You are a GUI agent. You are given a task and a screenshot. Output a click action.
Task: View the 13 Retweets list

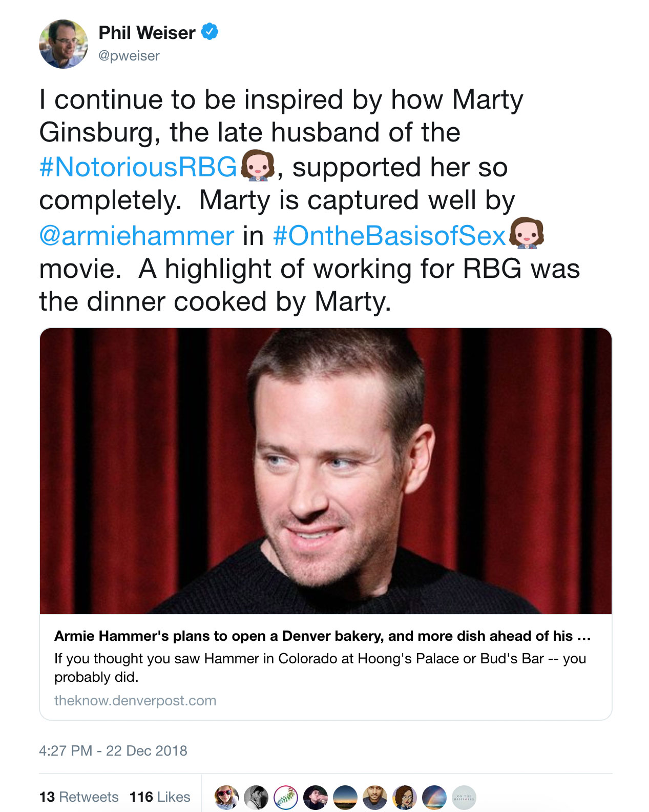(79, 797)
